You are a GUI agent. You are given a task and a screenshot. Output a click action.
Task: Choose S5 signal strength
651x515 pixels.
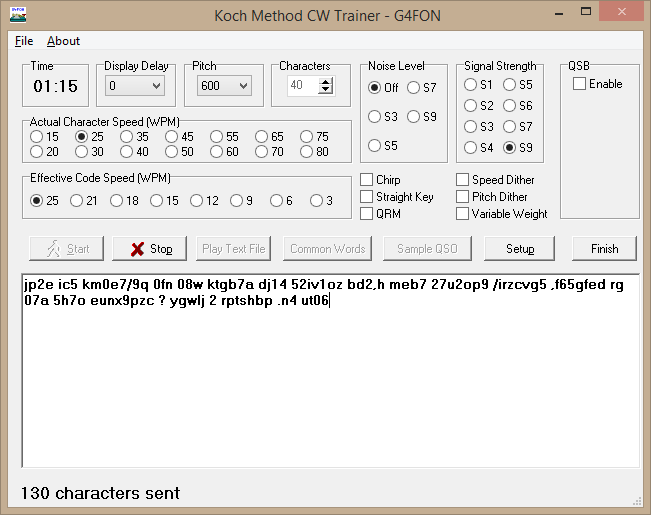pyautogui.click(x=509, y=85)
